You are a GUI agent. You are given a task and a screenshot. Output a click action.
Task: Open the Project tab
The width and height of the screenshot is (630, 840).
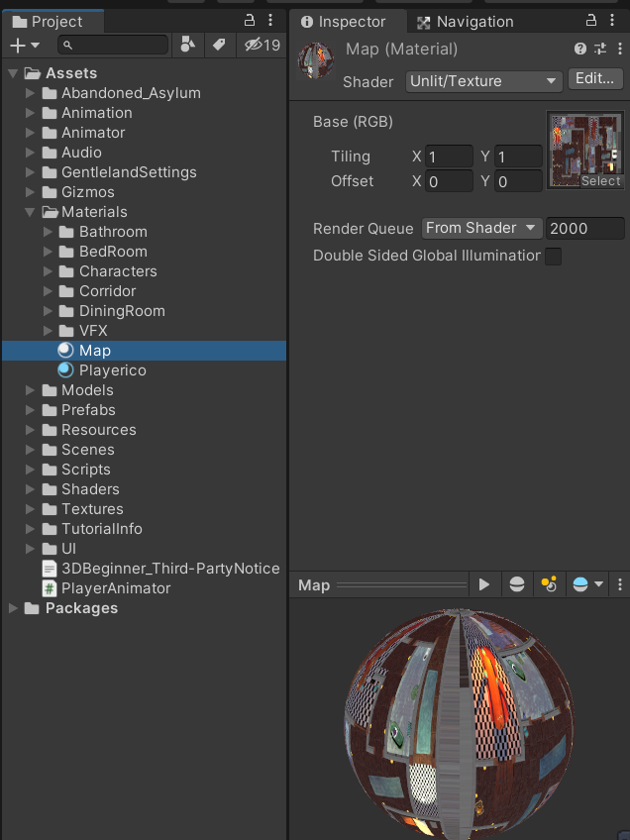point(52,22)
